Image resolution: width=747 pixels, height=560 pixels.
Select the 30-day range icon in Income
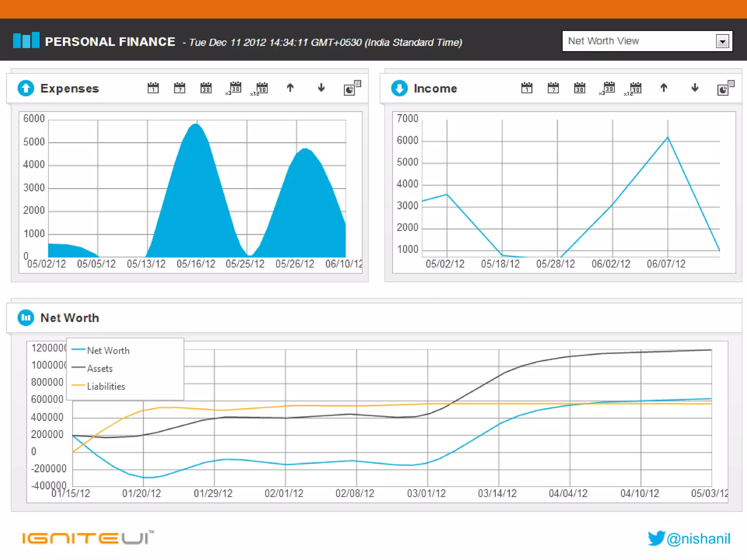tap(580, 88)
